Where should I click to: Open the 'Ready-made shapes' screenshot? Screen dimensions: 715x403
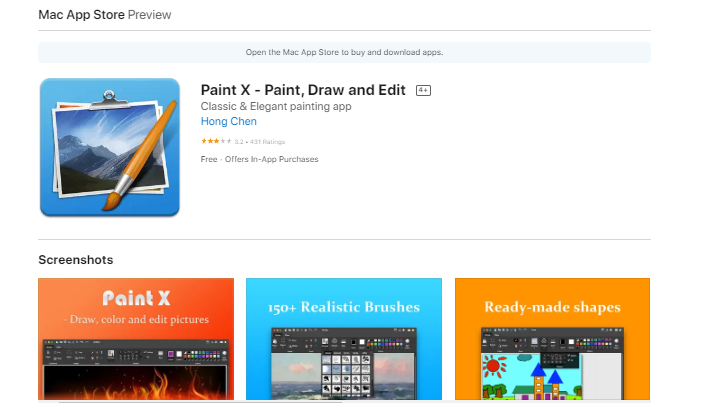[552, 339]
